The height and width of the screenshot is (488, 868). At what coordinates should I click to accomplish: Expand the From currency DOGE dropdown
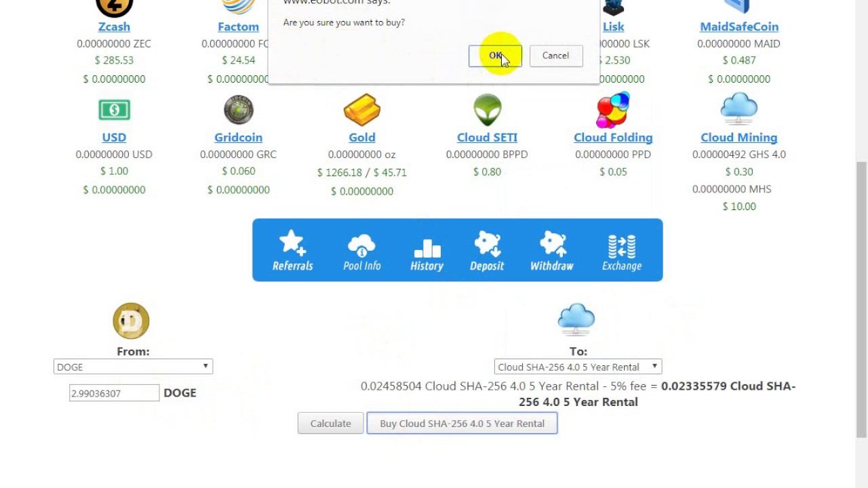[x=133, y=367]
